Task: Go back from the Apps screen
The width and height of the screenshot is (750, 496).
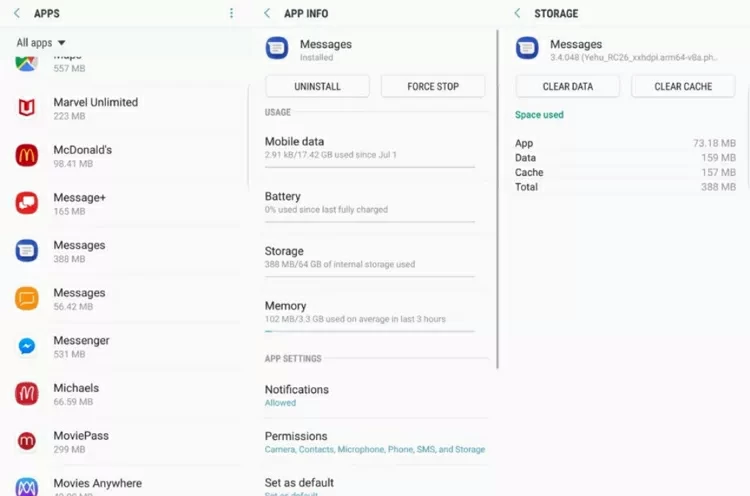Action: pos(16,13)
